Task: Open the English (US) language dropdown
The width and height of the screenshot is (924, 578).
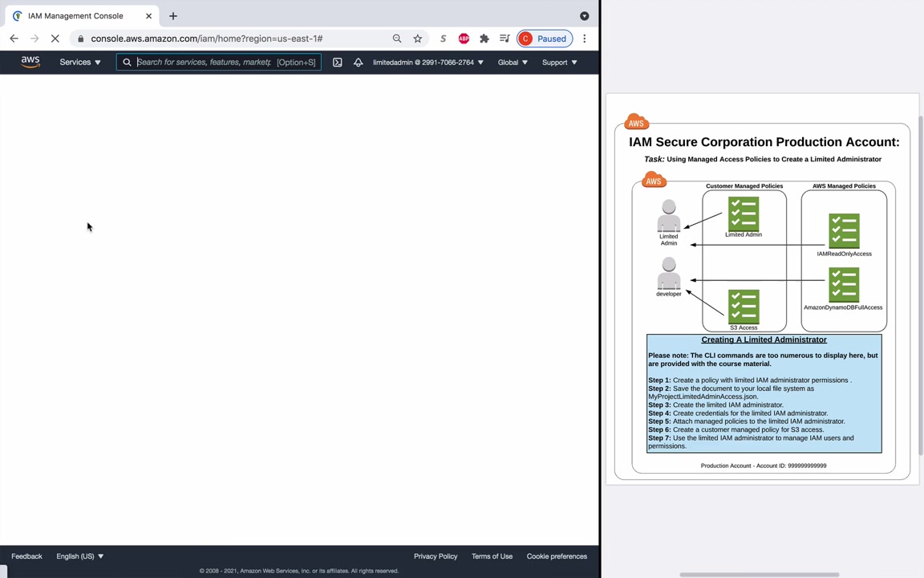Action: click(79, 556)
